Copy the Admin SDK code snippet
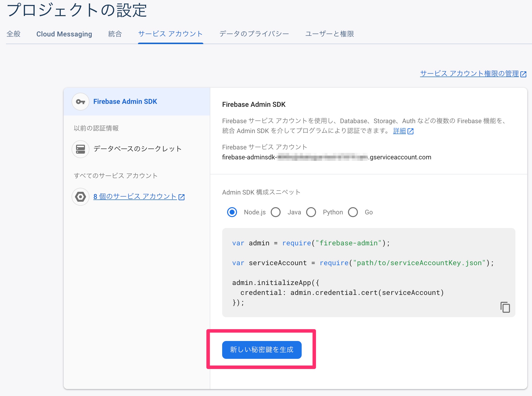532x396 pixels. click(505, 307)
